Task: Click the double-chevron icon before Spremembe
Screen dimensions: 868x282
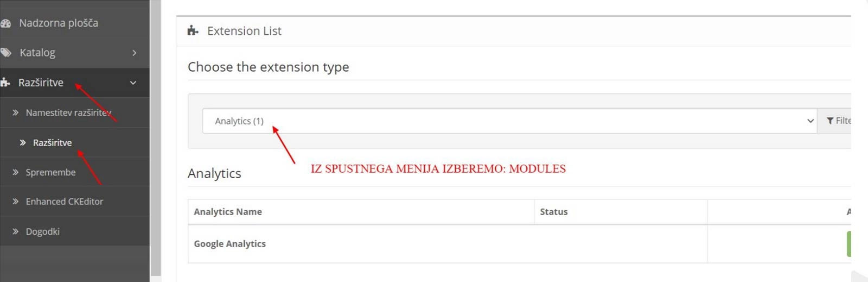Action: 16,172
